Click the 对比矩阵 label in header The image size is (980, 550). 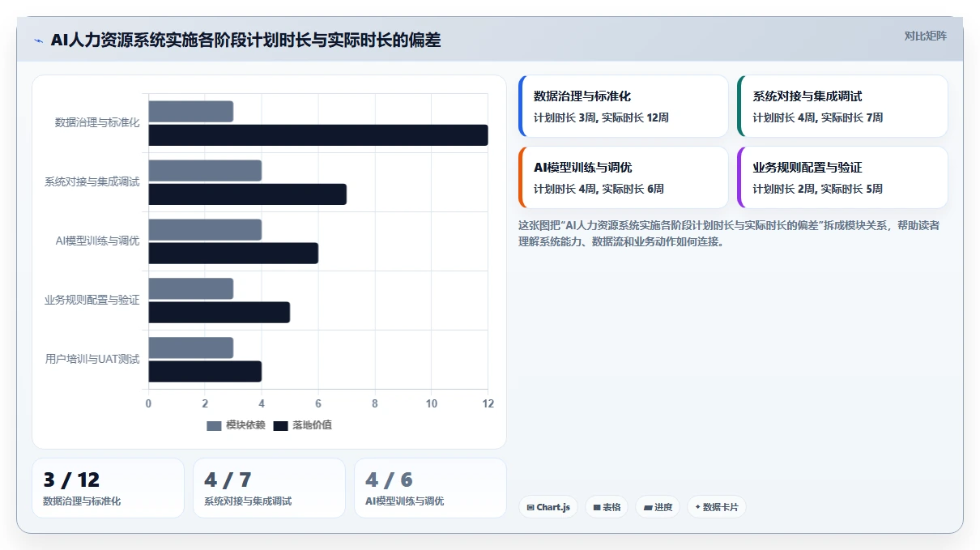click(x=925, y=36)
